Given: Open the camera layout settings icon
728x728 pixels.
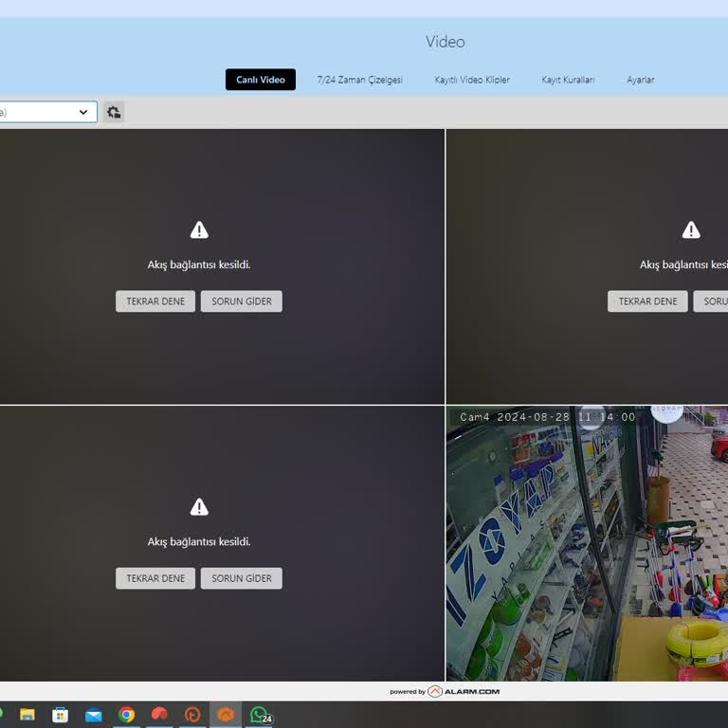Looking at the screenshot, I should pyautogui.click(x=114, y=112).
